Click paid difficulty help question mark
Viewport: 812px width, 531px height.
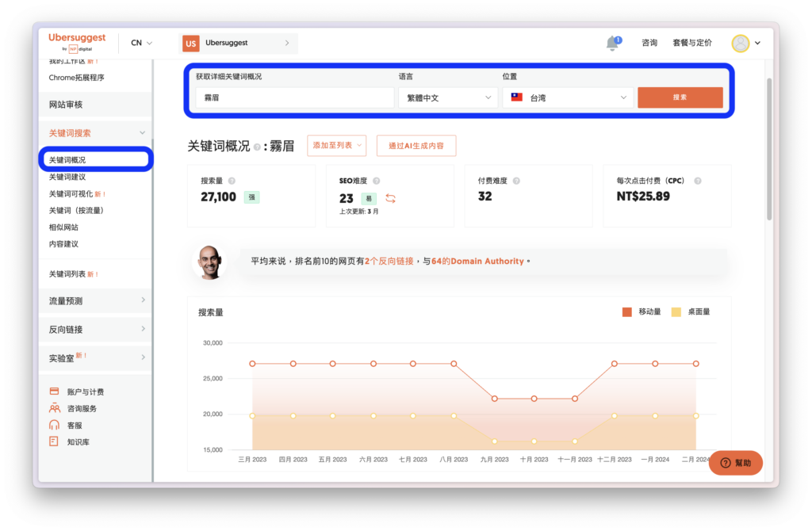(516, 181)
